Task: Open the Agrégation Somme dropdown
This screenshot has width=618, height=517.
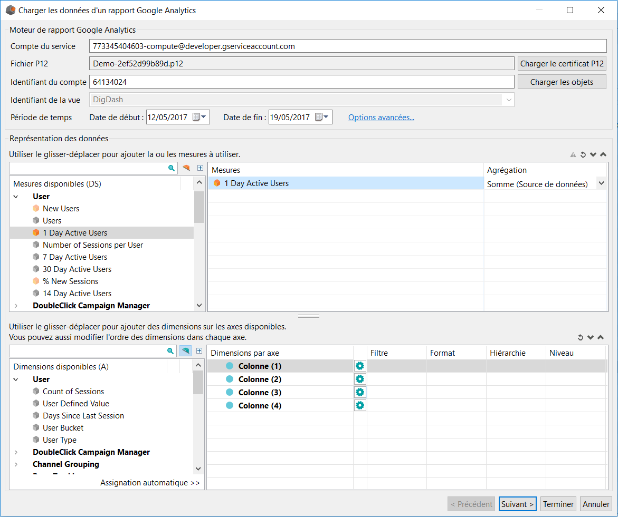Action: pos(600,184)
